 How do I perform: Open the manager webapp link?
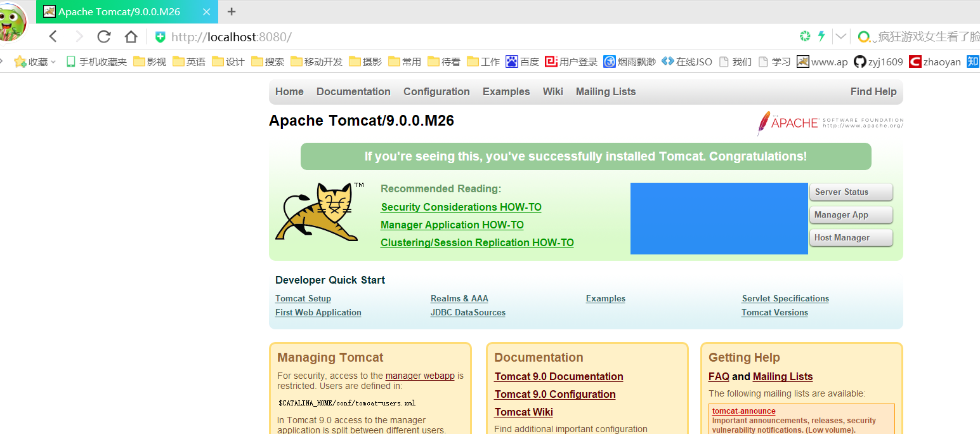click(x=420, y=376)
